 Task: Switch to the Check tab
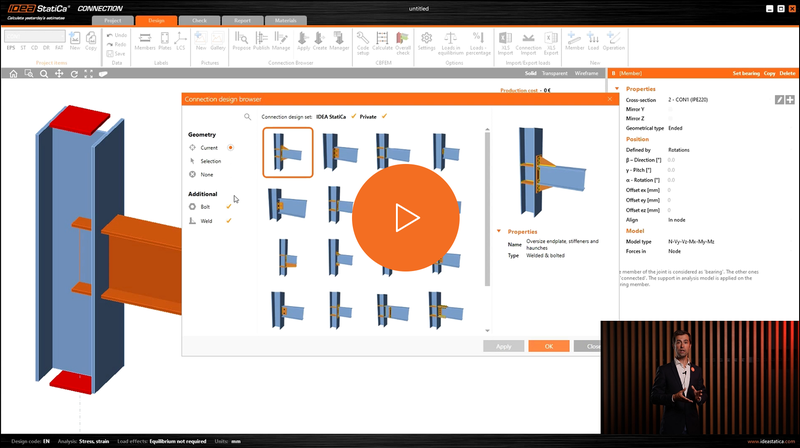coord(199,21)
